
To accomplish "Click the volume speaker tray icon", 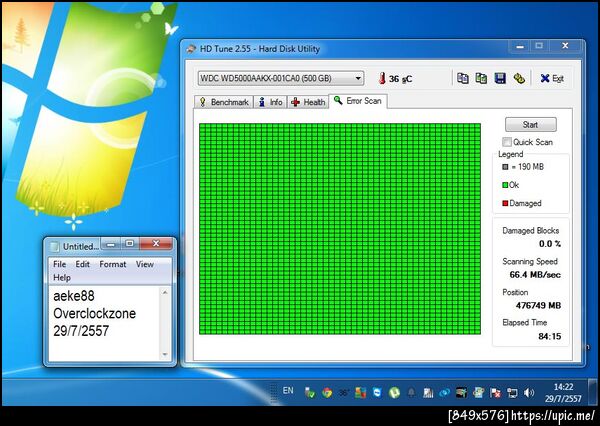I will point(529,392).
